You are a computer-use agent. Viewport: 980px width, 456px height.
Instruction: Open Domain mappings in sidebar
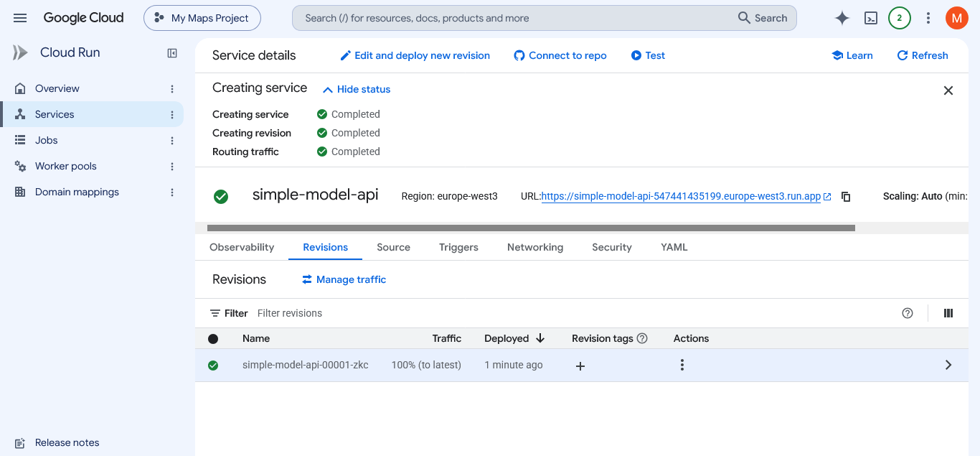click(x=77, y=192)
